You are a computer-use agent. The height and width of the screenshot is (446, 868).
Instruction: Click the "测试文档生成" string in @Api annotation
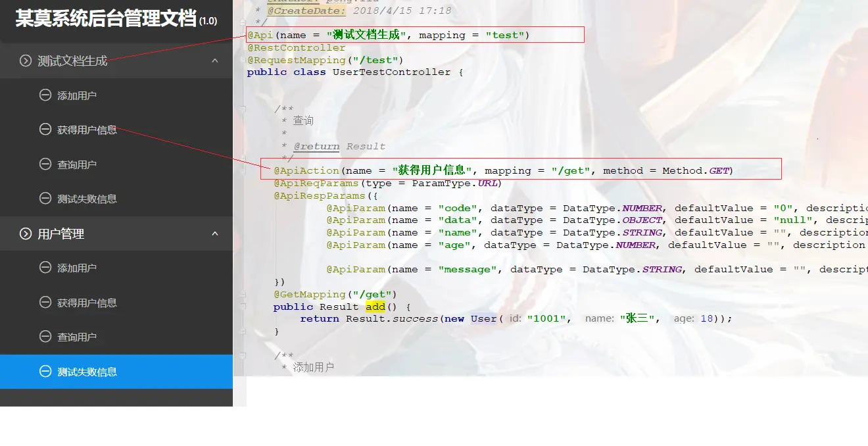pos(366,35)
